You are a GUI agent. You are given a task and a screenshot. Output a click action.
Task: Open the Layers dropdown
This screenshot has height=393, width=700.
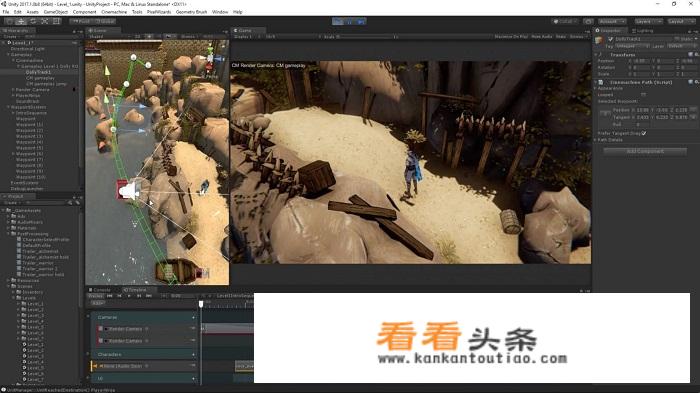point(648,21)
